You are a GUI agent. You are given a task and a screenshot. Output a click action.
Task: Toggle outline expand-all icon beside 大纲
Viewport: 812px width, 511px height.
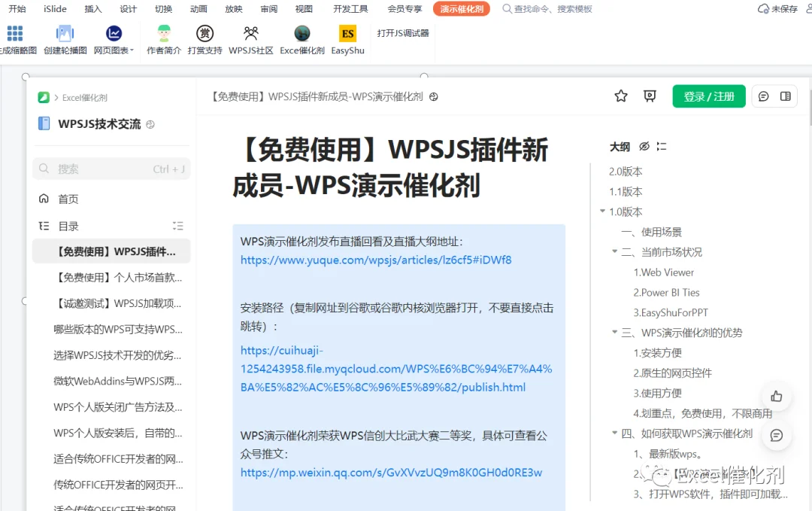pos(662,147)
